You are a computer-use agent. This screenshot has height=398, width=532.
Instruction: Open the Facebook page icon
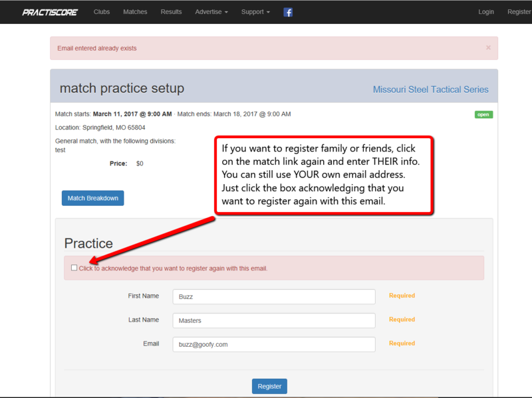pyautogui.click(x=288, y=12)
